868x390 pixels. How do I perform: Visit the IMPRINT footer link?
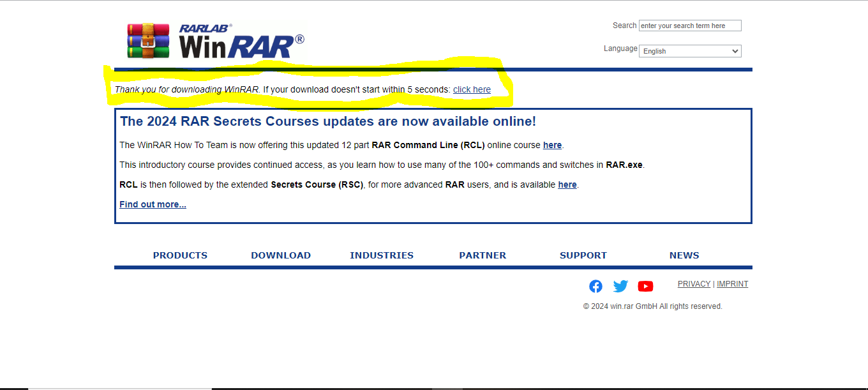[732, 284]
